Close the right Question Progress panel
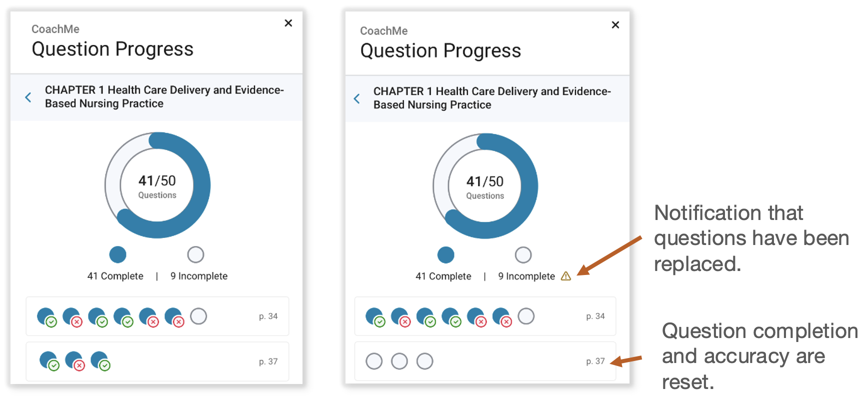 pos(615,24)
